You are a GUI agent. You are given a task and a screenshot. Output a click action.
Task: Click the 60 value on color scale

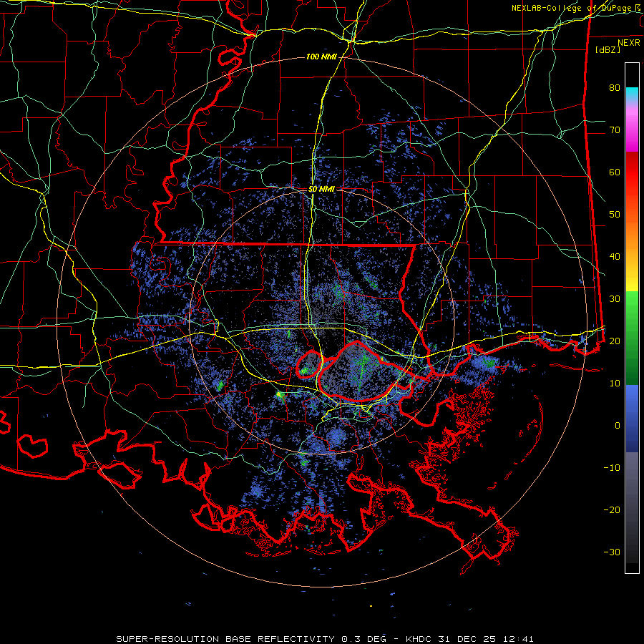tap(615, 172)
